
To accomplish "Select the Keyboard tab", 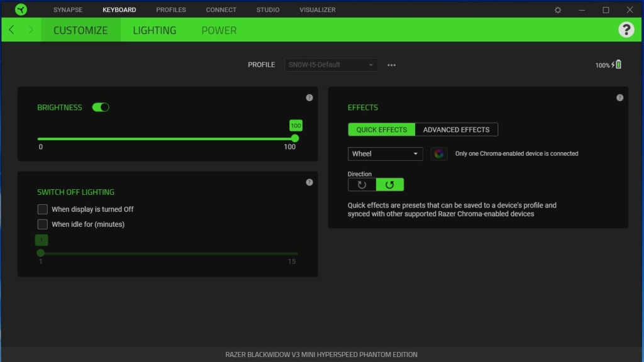I will click(119, 10).
